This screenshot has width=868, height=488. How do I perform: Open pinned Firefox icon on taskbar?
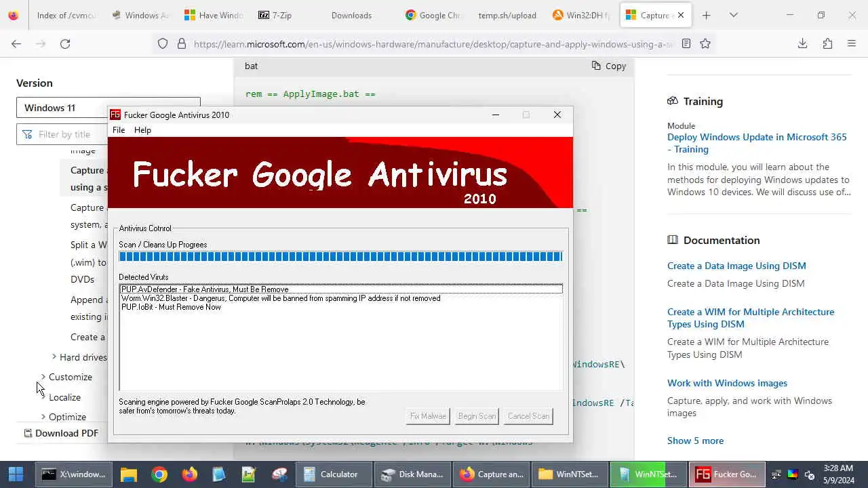click(x=189, y=474)
